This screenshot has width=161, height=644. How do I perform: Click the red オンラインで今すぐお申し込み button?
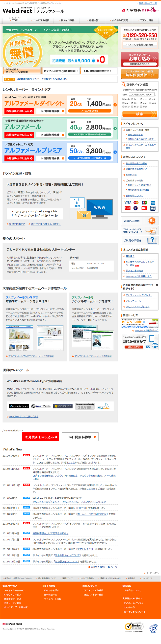[140, 60]
